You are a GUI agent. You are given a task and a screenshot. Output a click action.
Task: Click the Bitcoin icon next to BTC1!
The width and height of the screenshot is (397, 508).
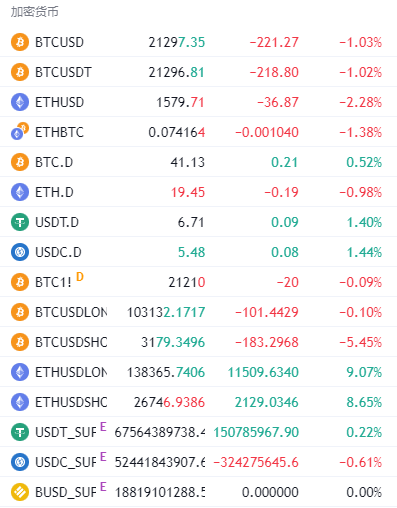[20, 282]
